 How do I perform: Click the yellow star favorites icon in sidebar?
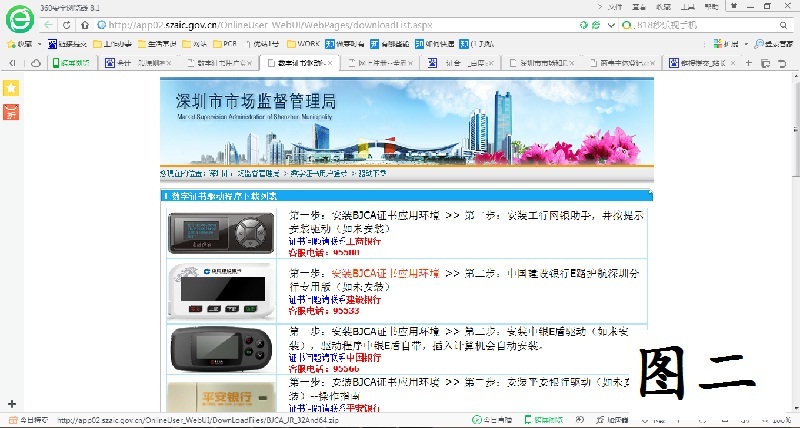pyautogui.click(x=11, y=88)
